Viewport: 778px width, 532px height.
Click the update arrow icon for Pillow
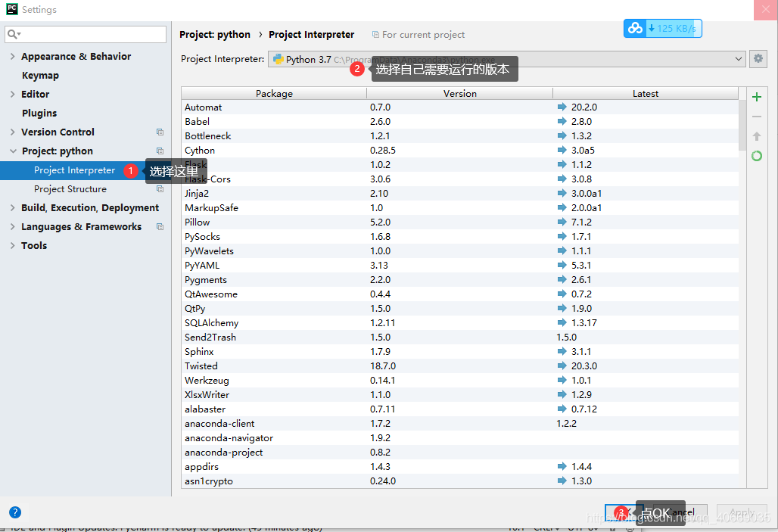pyautogui.click(x=562, y=222)
